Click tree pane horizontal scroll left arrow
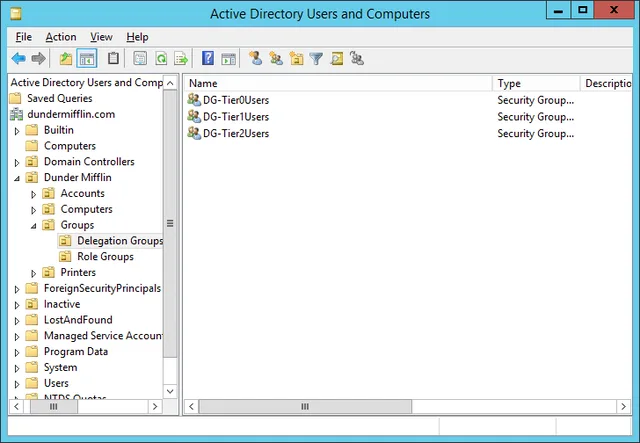The height and width of the screenshot is (443, 640). pyautogui.click(x=16, y=406)
